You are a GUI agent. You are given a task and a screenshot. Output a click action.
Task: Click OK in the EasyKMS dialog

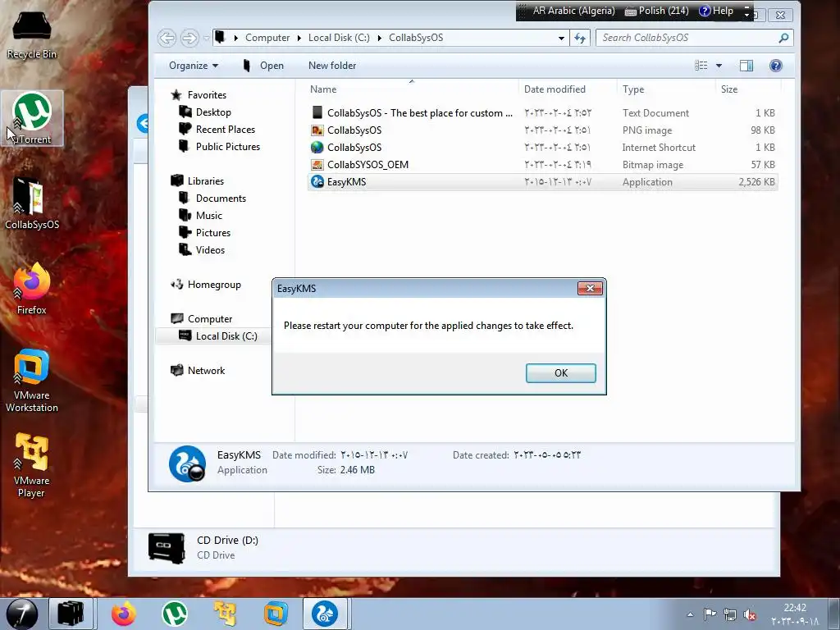point(560,373)
